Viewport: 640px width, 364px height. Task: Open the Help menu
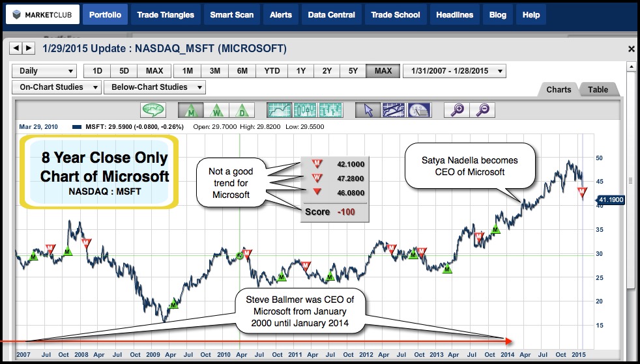click(x=531, y=15)
